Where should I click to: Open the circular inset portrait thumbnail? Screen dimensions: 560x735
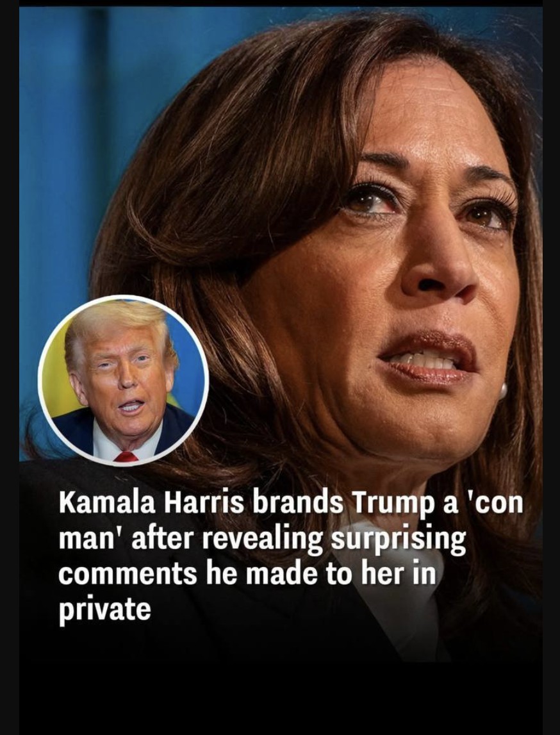123,380
